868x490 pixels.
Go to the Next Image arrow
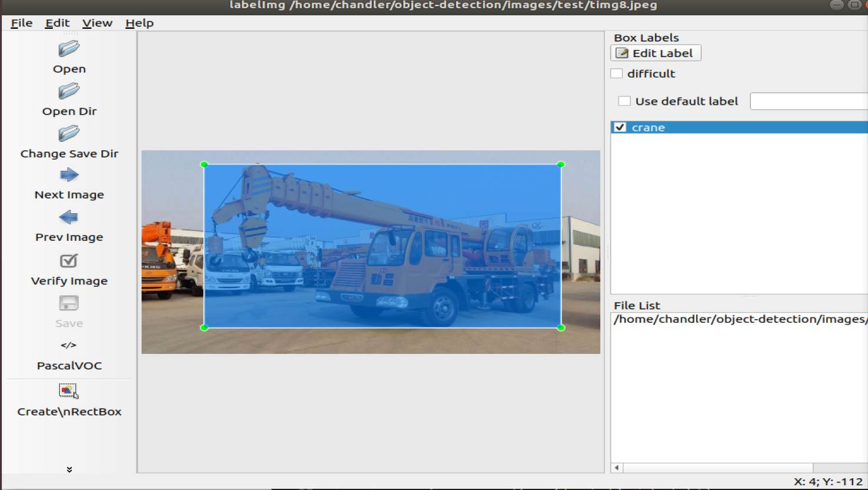(x=69, y=175)
